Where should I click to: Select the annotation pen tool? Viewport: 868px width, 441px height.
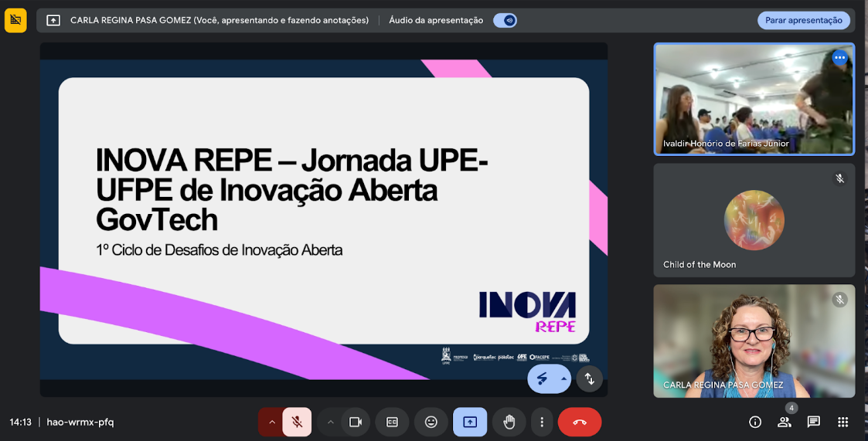[x=543, y=378]
